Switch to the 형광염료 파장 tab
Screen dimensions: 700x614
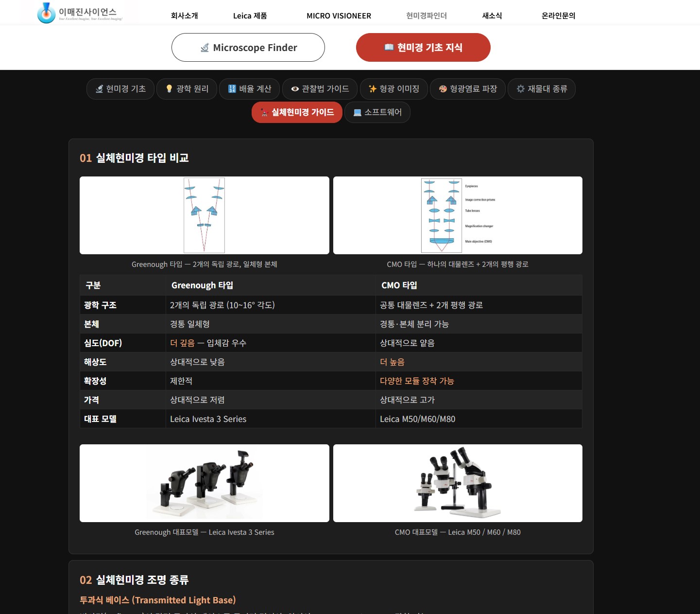coord(468,89)
